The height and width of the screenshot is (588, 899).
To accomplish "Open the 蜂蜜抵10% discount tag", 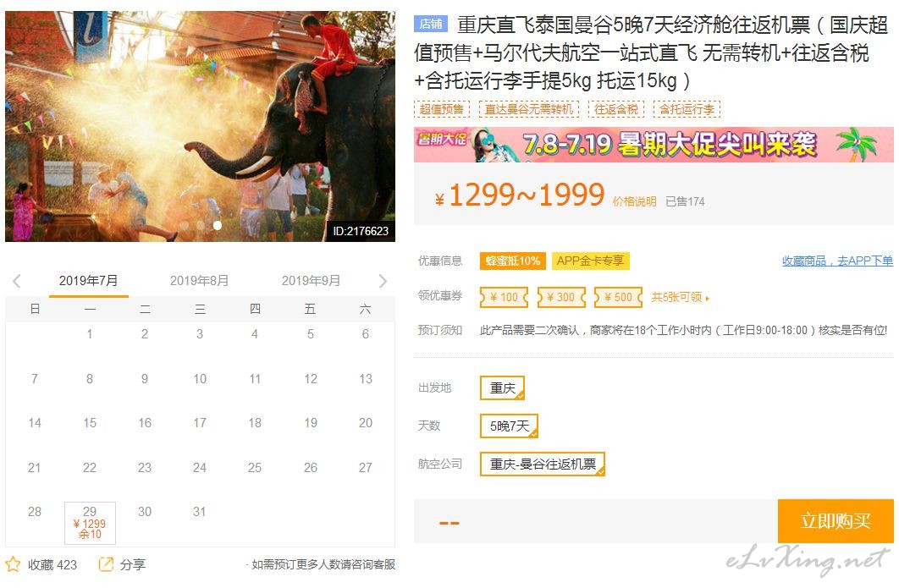I will pos(513,261).
